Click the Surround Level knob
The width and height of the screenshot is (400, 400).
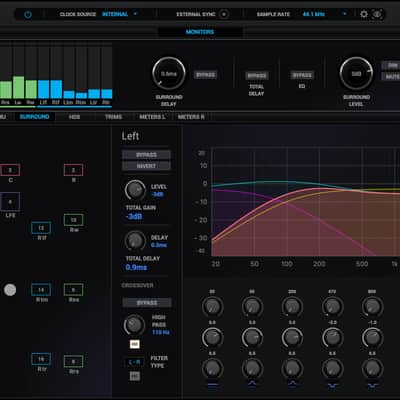click(356, 73)
